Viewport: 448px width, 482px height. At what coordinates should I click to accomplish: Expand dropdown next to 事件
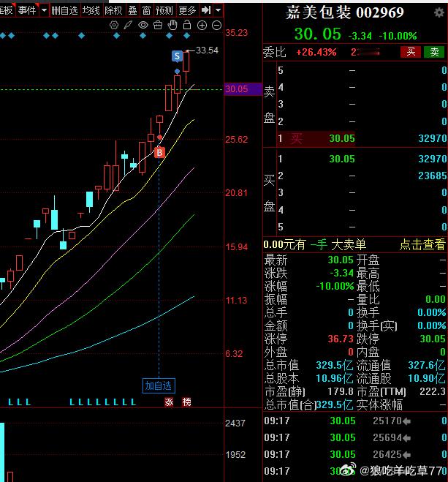coord(45,10)
